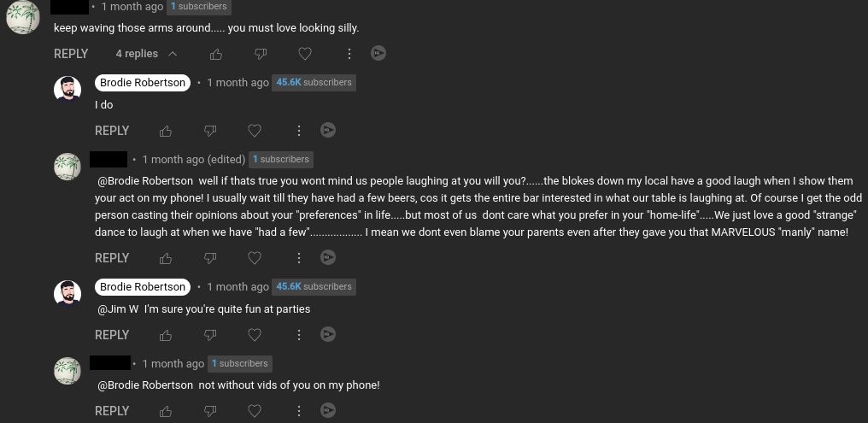Click Brodie Robertson's name on "I do" reply
Screen dimensions: 868x423
[142, 83]
